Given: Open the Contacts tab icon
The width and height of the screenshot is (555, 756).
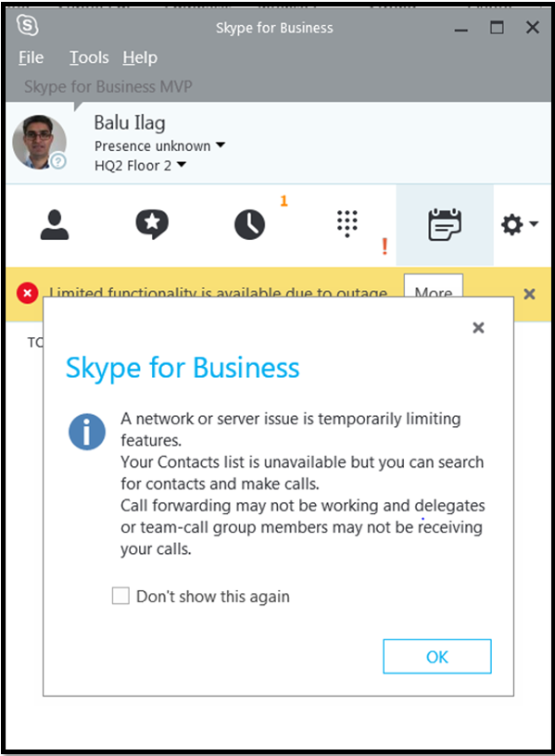Looking at the screenshot, I should [55, 225].
